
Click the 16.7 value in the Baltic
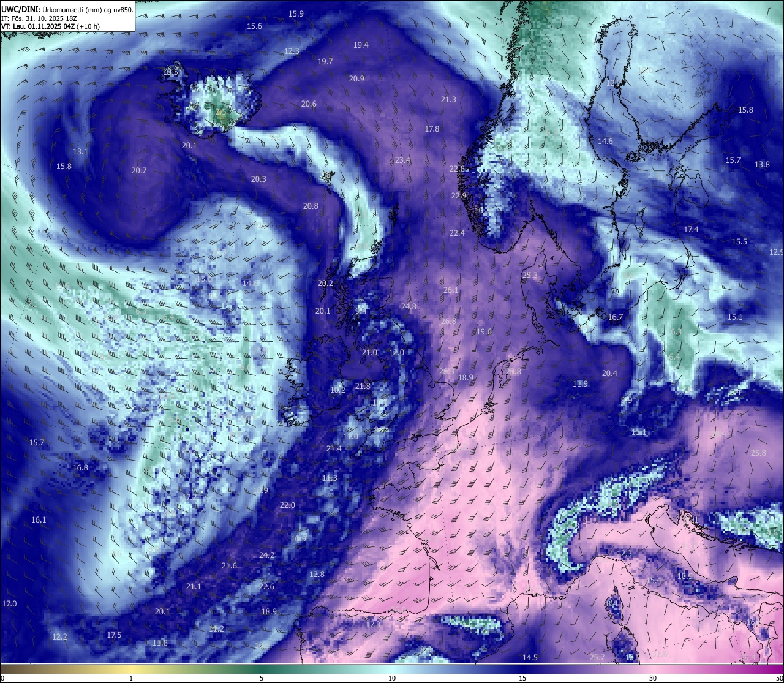616,317
